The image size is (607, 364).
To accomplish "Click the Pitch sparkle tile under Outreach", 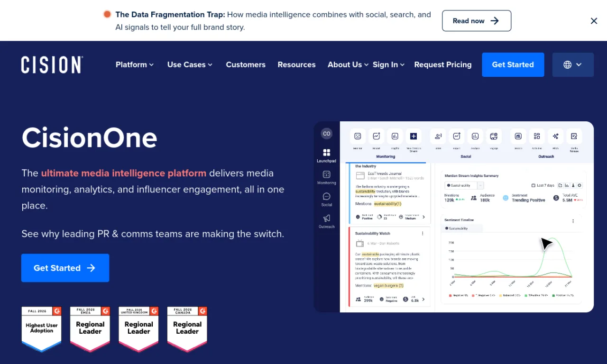I will 555,136.
